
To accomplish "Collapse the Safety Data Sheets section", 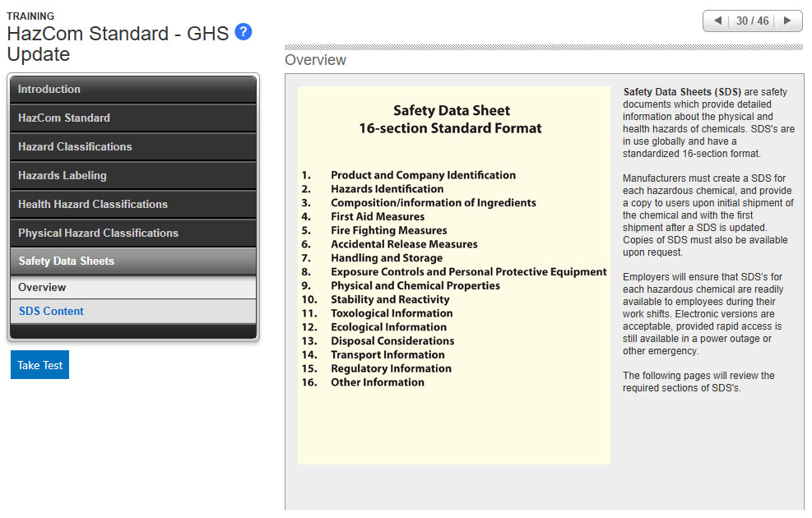I will click(x=133, y=261).
